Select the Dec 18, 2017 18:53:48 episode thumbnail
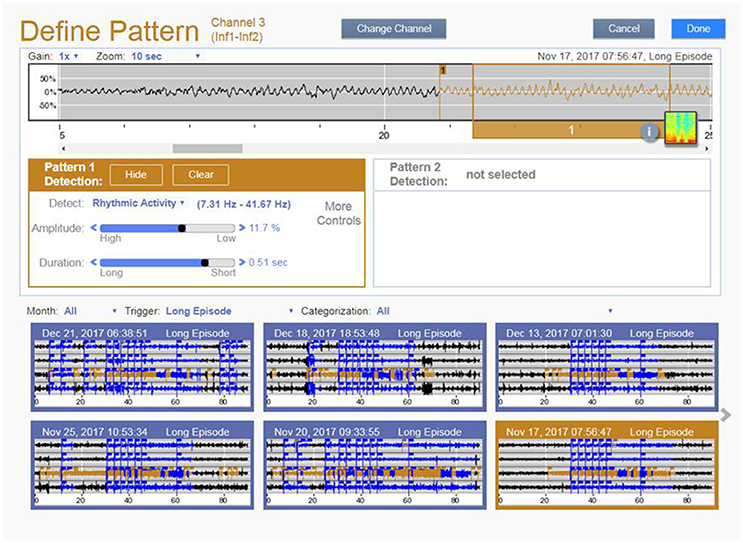Viewport: 743px width, 543px height. [375, 367]
